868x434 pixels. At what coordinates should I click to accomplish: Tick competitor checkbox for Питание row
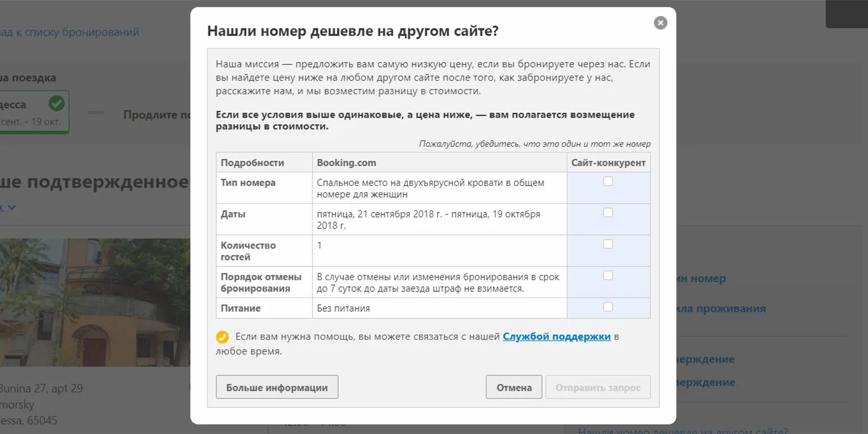(x=608, y=307)
